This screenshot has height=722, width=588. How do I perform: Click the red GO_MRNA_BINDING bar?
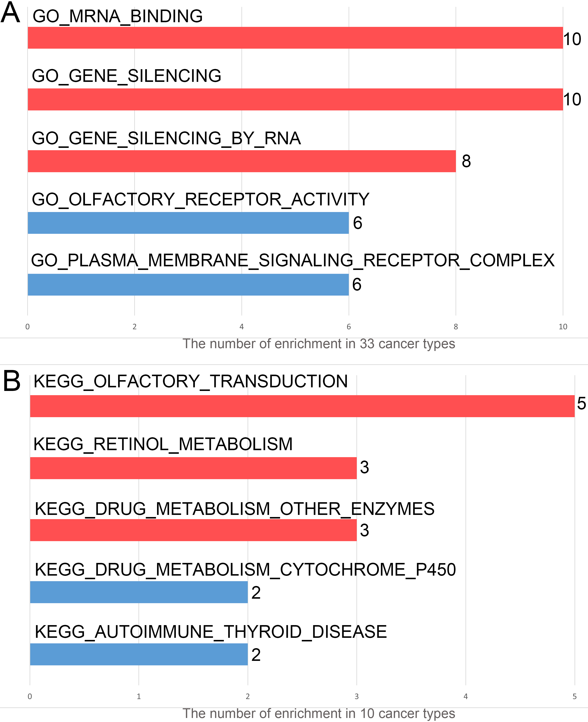295,38
